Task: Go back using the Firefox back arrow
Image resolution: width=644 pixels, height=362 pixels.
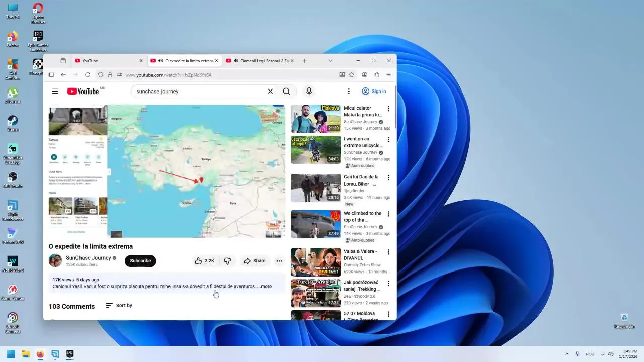Action: 63,75
